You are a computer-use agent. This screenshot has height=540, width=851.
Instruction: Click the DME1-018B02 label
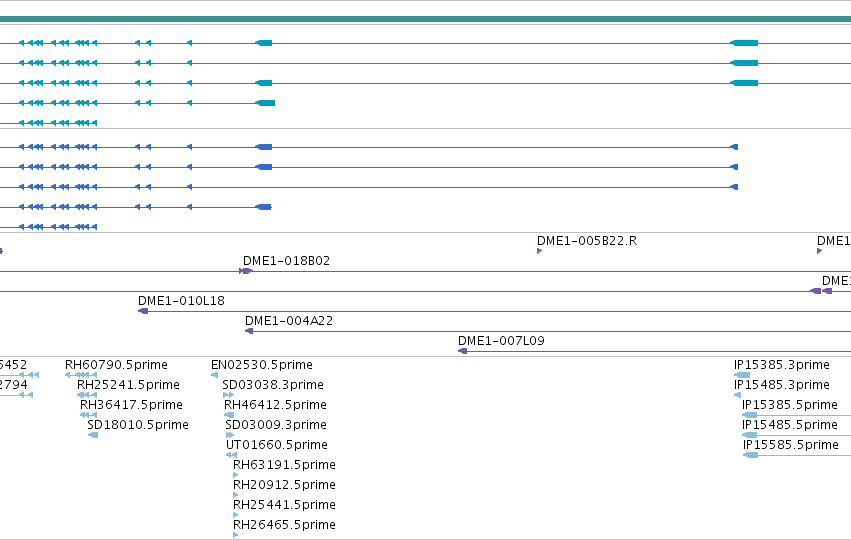point(286,261)
